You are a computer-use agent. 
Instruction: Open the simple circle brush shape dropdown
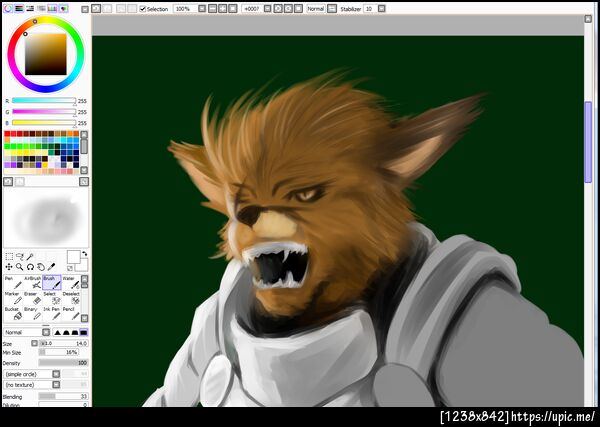tap(56, 374)
